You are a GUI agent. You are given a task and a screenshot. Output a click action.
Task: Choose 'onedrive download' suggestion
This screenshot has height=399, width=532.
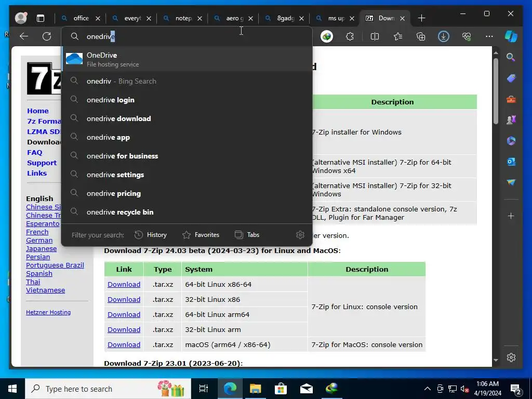(x=187, y=118)
